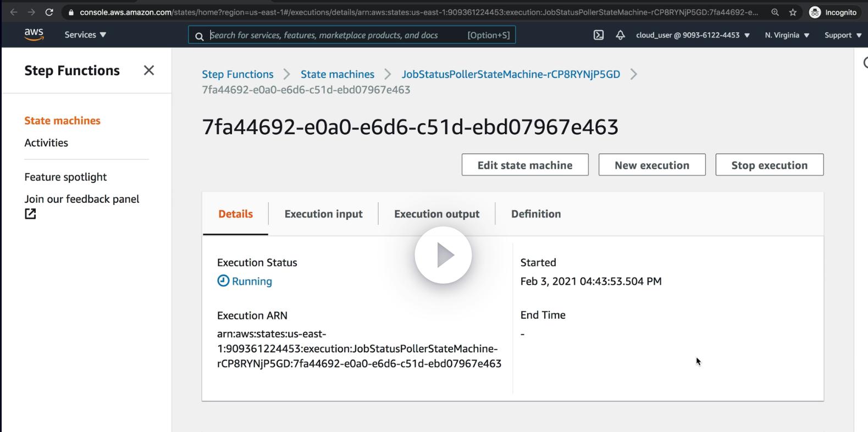868x432 pixels.
Task: Click the zoom magnifier icon in address bar
Action: click(775, 12)
